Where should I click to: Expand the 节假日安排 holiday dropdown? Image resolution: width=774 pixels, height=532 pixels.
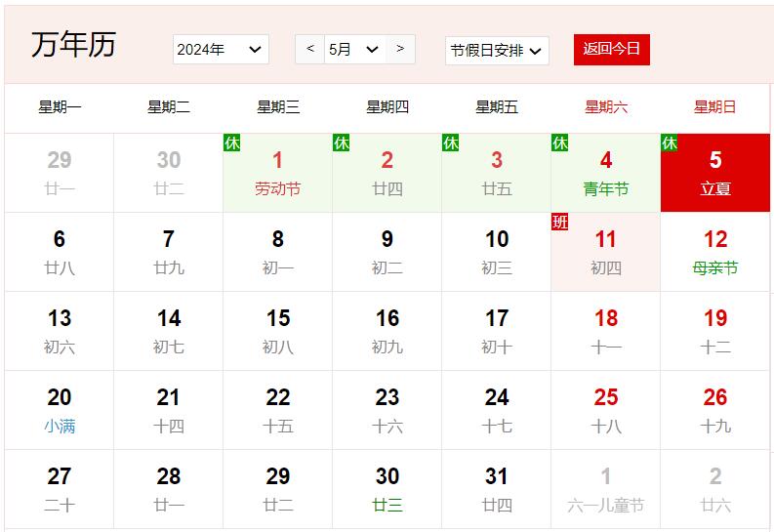[x=496, y=51]
